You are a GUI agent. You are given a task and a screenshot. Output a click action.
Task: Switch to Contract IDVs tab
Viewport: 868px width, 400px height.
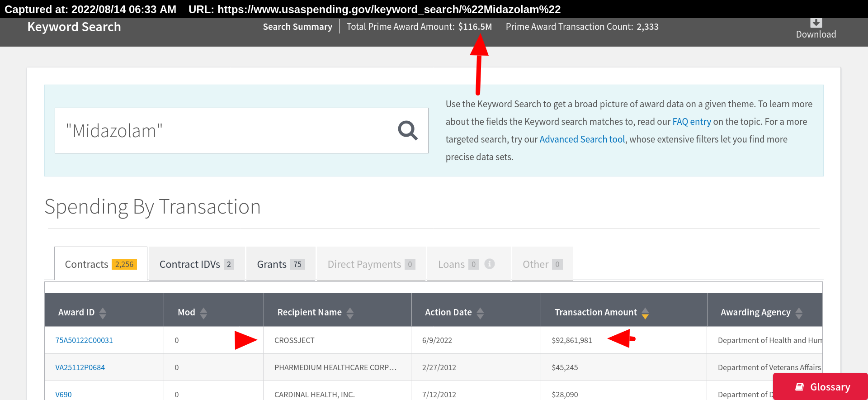tap(197, 264)
